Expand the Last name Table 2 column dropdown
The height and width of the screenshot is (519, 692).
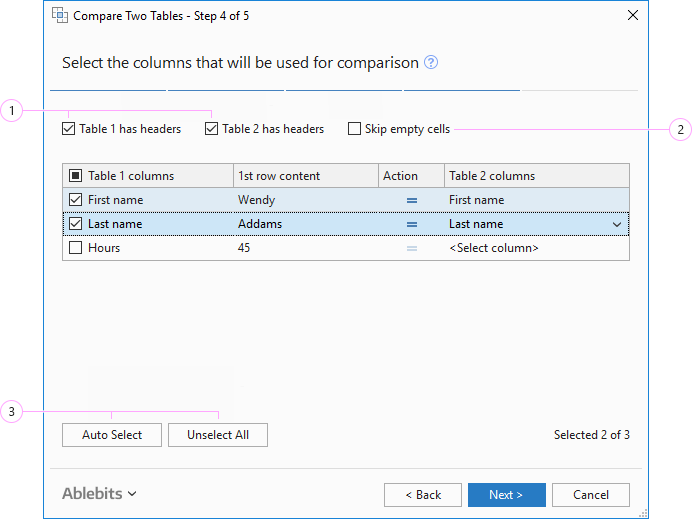coord(617,225)
